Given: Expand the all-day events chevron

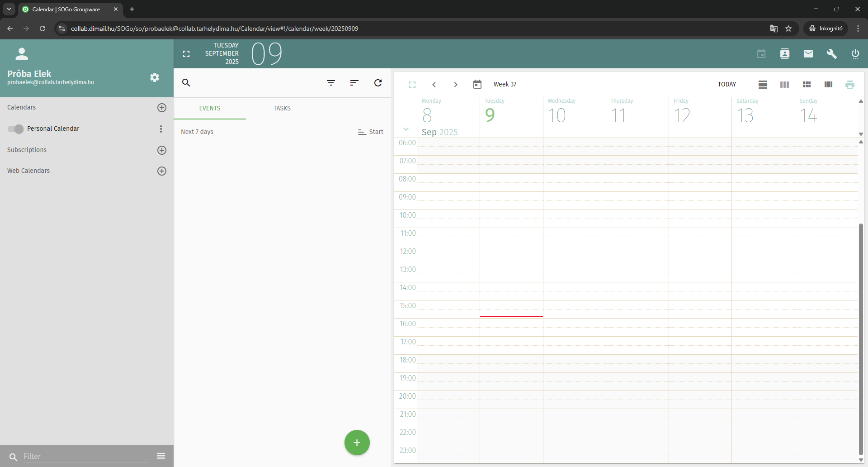Looking at the screenshot, I should click(406, 129).
